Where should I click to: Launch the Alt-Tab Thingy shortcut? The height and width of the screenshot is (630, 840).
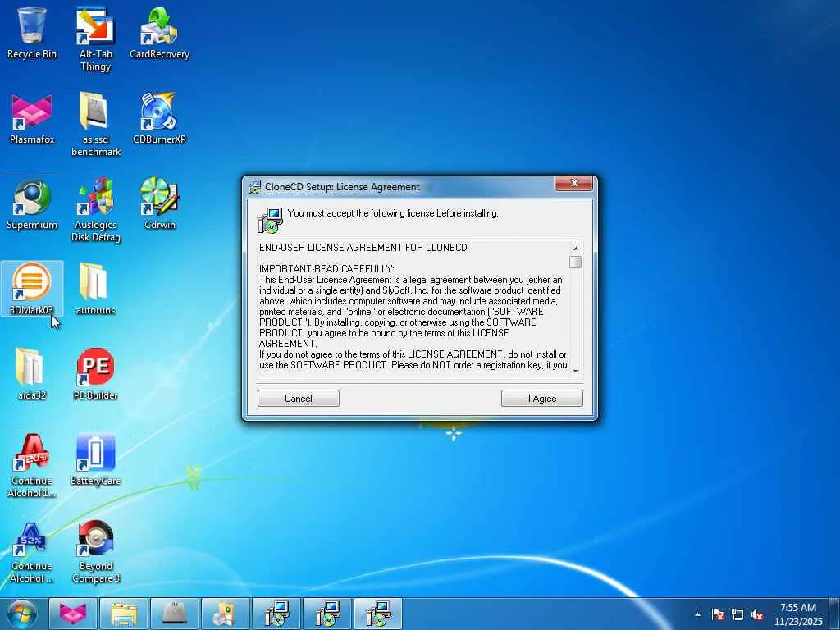click(x=95, y=39)
